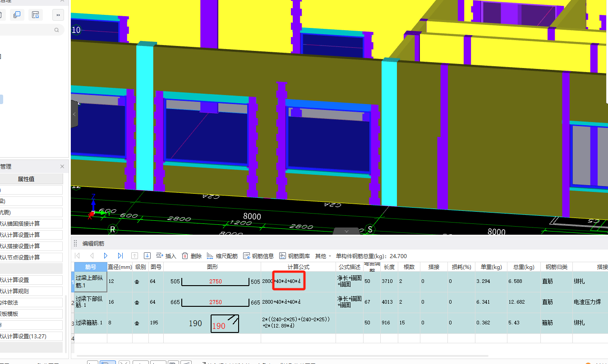Select row 过梁上部纵筋.1
This screenshot has width=608, height=364.
click(x=91, y=282)
